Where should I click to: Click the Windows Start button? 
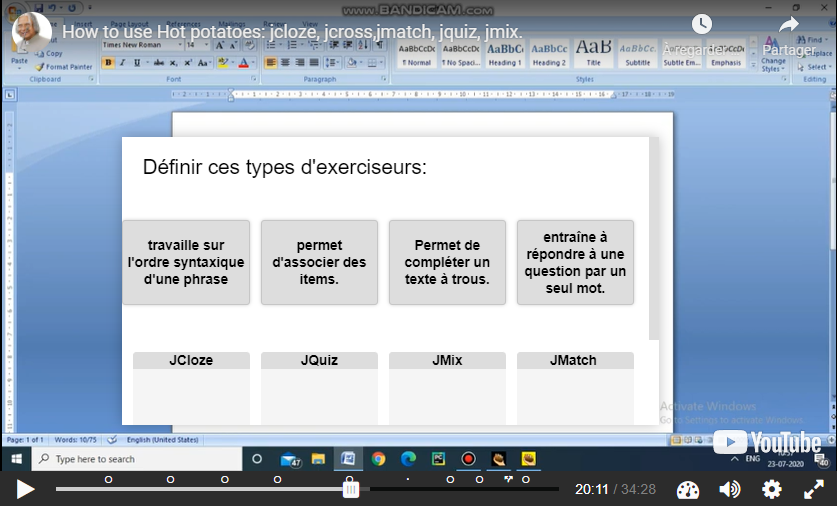click(x=16, y=459)
